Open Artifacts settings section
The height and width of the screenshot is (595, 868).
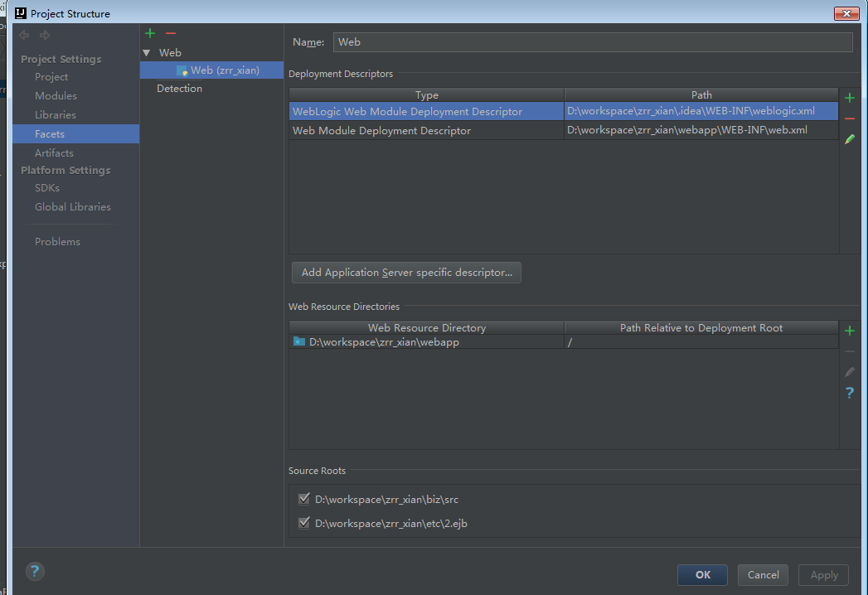click(x=54, y=153)
